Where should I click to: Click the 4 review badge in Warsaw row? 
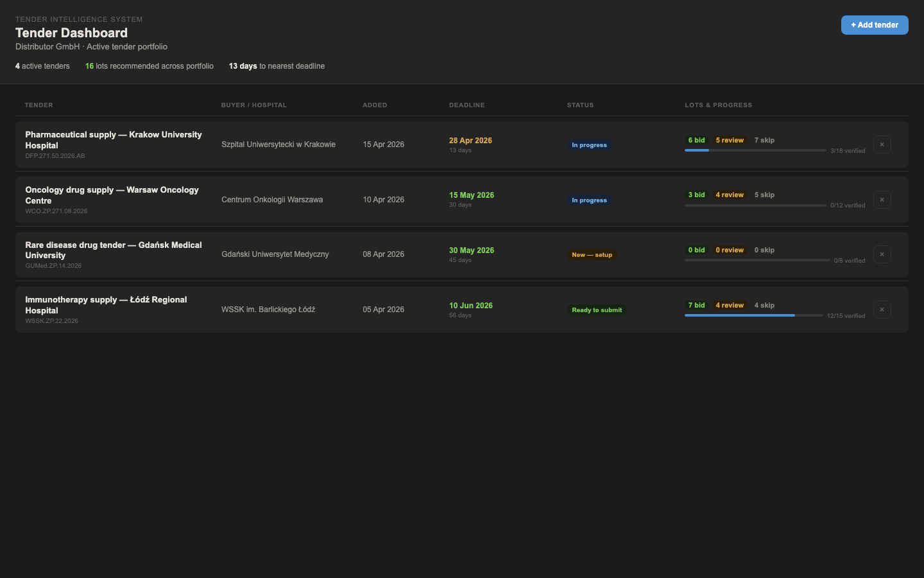pos(730,195)
